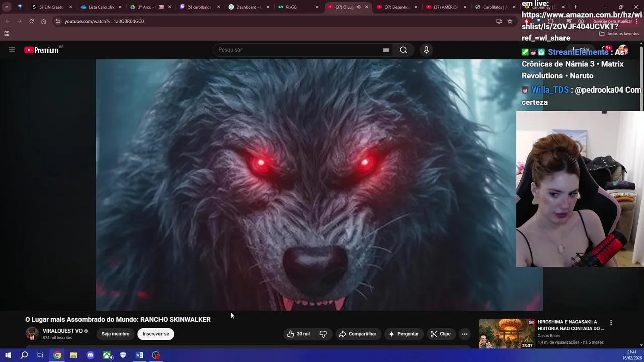This screenshot has height=362, width=644.
Task: Open the Perguntar AI ask button
Action: coord(403,334)
